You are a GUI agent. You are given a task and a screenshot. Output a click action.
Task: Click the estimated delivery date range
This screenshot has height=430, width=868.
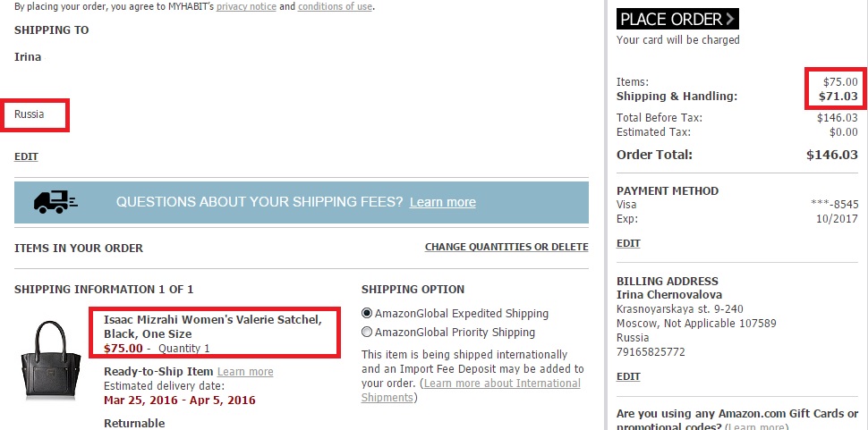(x=179, y=400)
